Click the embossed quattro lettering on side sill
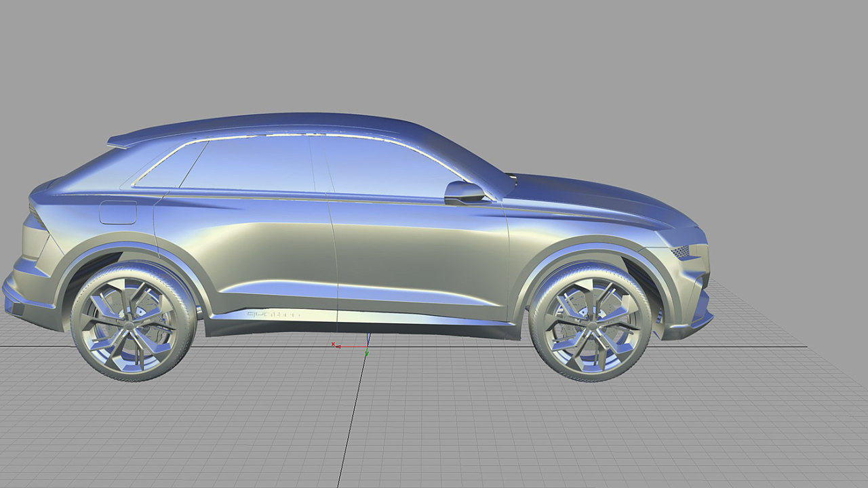 (x=272, y=314)
